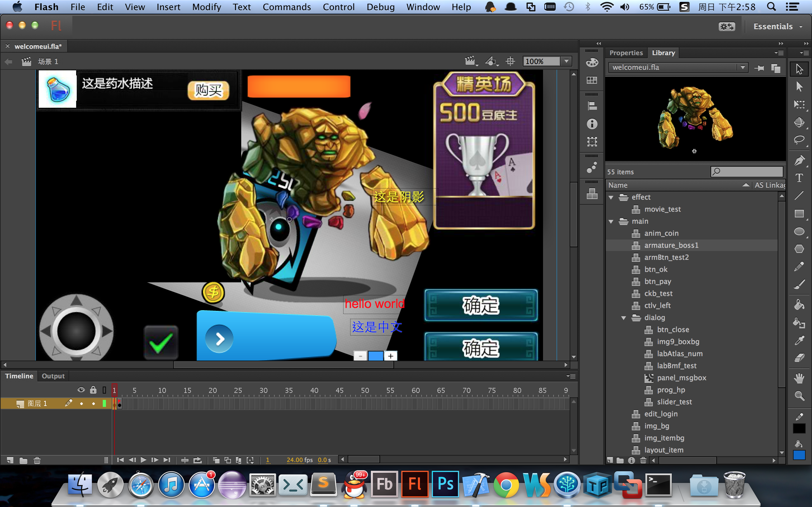Toggle lock dot for 图层 1
812x507 pixels.
tap(93, 404)
